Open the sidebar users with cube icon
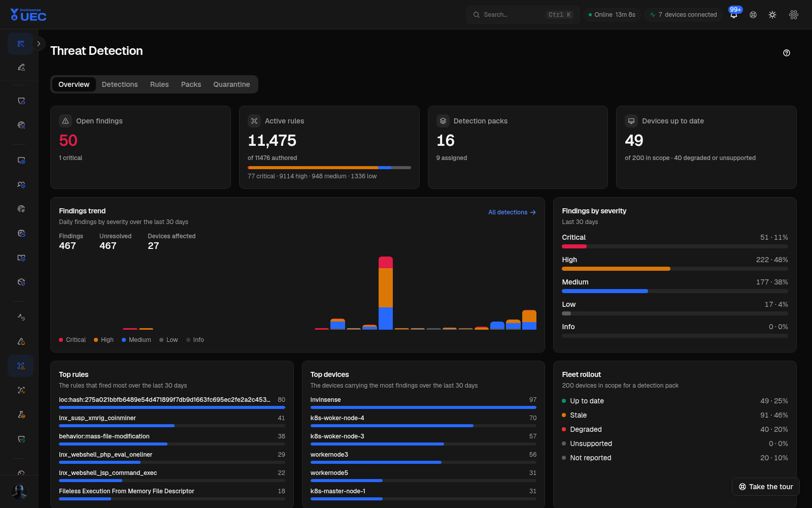Screen dimensions: 812x508 pyautogui.click(x=21, y=185)
